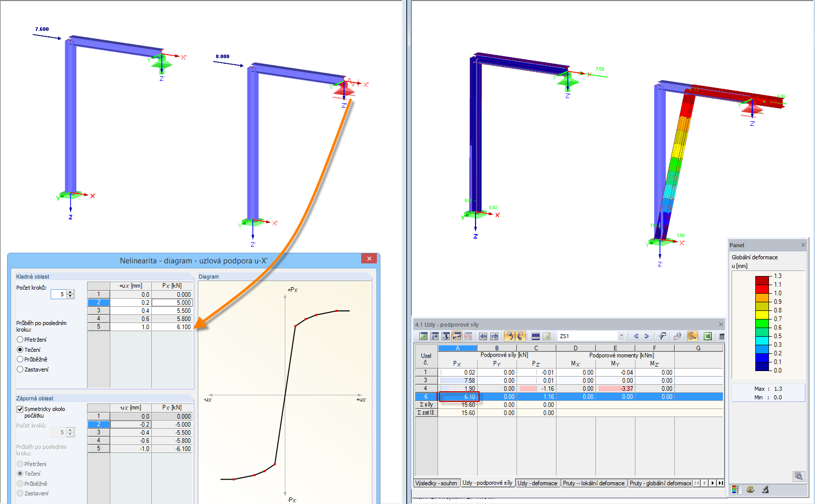
Task: Select Průběžně option in Záporná oblast
Action: [32, 484]
